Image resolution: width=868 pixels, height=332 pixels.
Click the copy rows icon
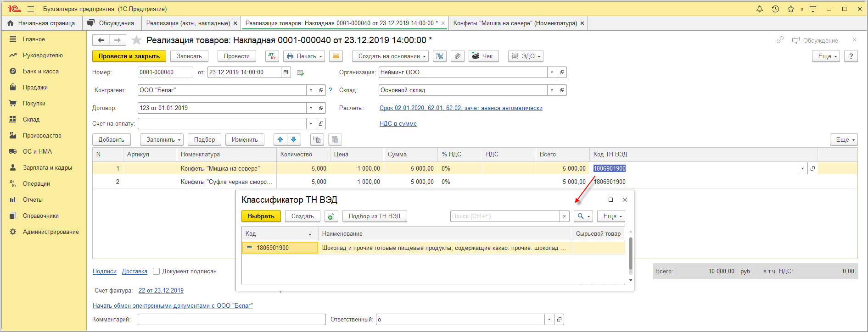317,139
